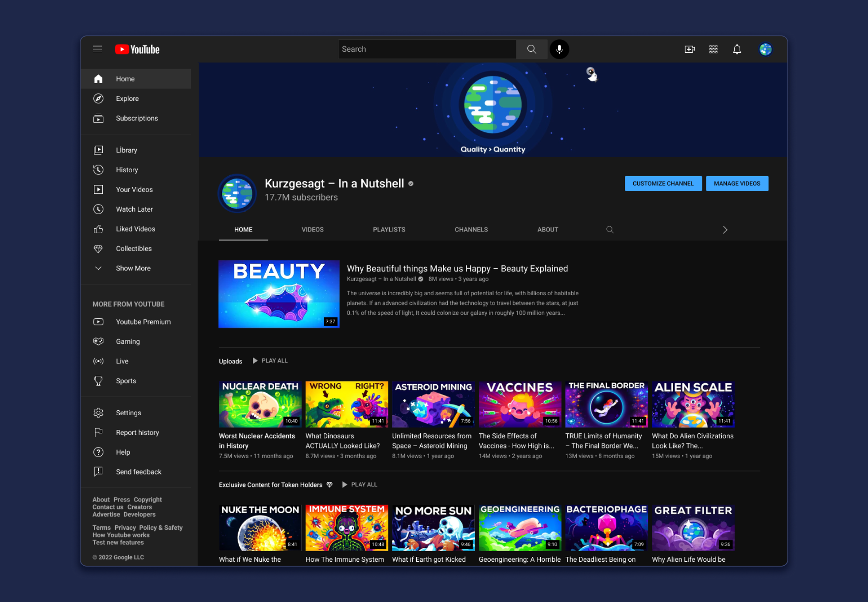Image resolution: width=868 pixels, height=602 pixels.
Task: Click MANAGE VIDEOS button
Action: coord(737,183)
